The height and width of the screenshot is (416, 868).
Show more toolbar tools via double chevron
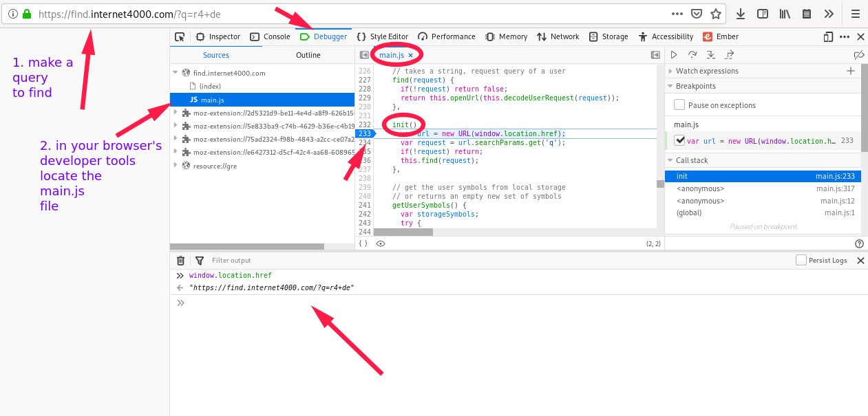click(829, 14)
